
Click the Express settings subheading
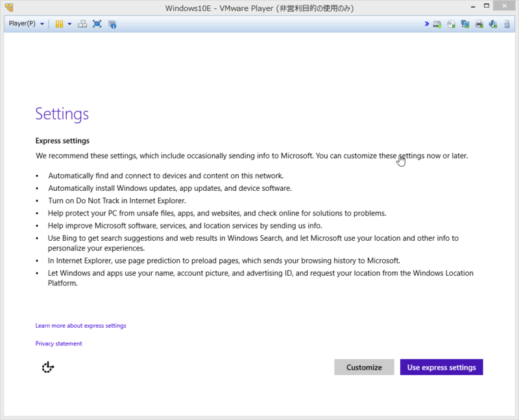coord(62,141)
